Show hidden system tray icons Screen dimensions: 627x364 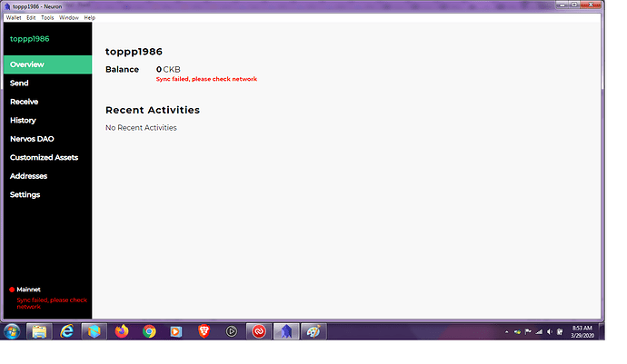[x=507, y=331]
